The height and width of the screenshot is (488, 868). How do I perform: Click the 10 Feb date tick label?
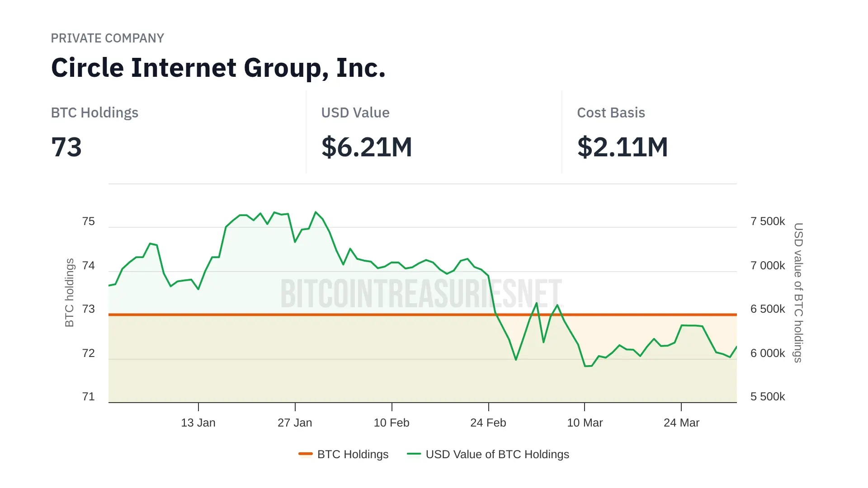[392, 423]
